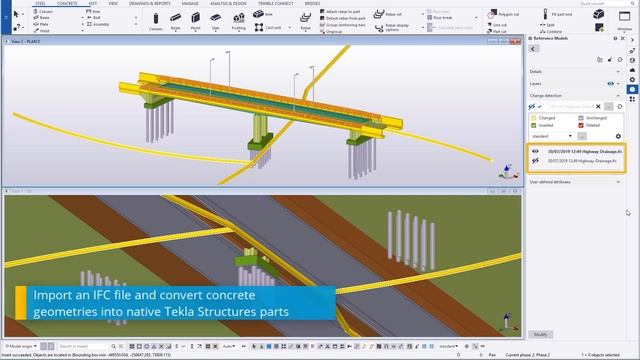Open the DRAWINGS & REPORTS tab
The image size is (640, 360).
click(150, 3)
